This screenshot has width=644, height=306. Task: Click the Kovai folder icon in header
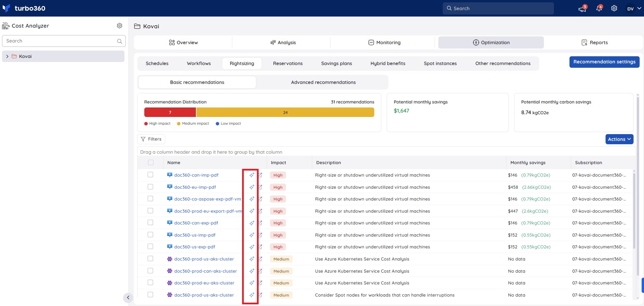137,26
